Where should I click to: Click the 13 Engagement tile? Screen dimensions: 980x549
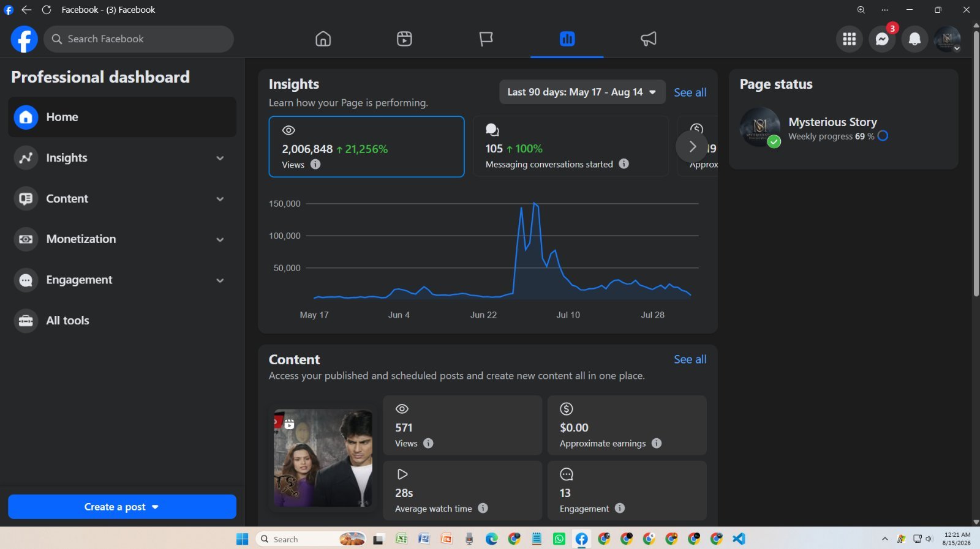coord(627,491)
